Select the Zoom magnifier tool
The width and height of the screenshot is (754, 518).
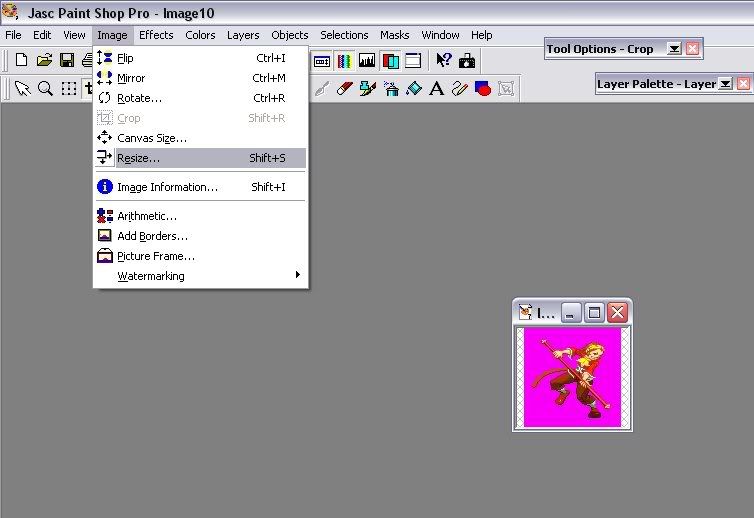click(x=46, y=88)
